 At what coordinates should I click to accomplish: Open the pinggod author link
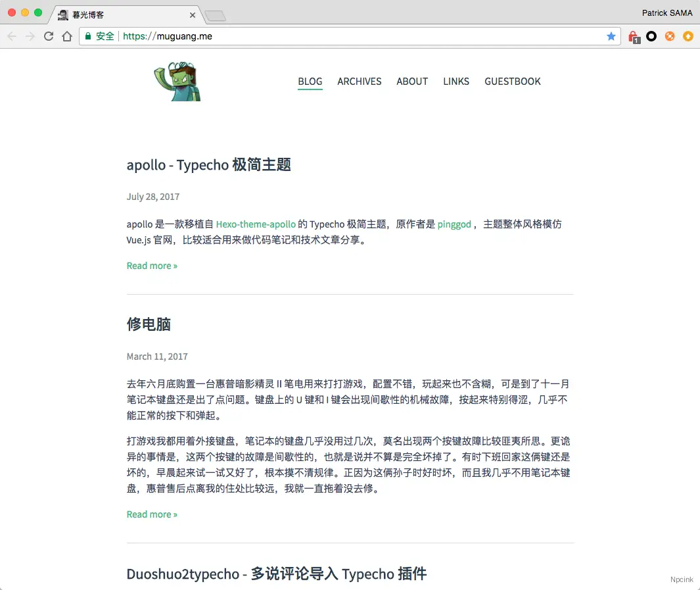pos(454,224)
